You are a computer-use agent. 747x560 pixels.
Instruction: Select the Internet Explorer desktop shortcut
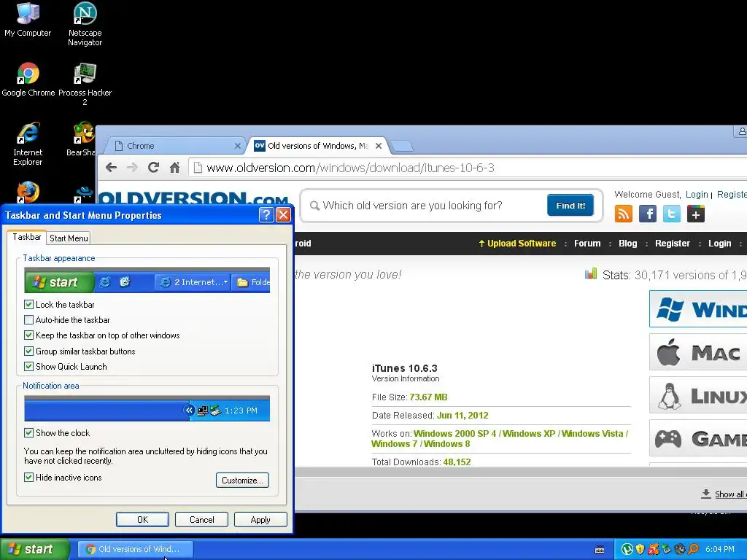click(28, 144)
